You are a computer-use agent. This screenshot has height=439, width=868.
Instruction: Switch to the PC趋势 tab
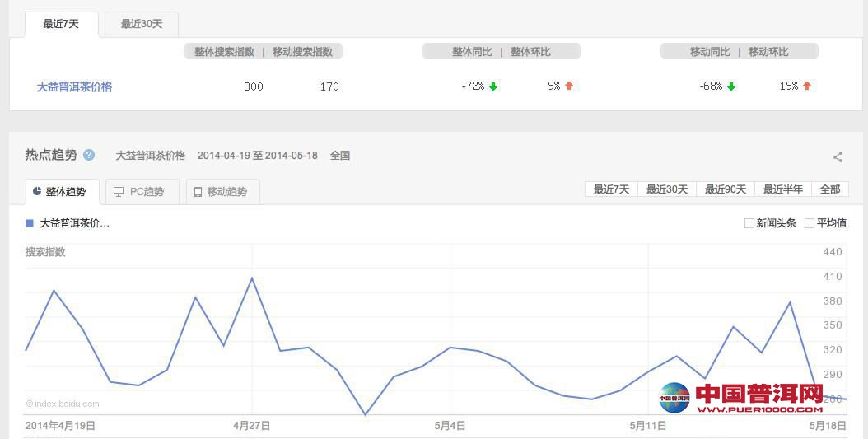point(142,192)
